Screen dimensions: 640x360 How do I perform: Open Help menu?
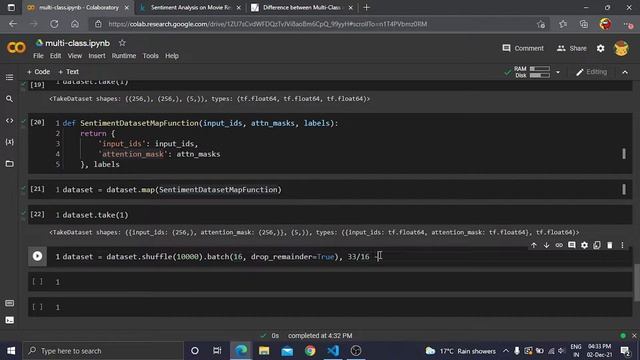coord(172,56)
